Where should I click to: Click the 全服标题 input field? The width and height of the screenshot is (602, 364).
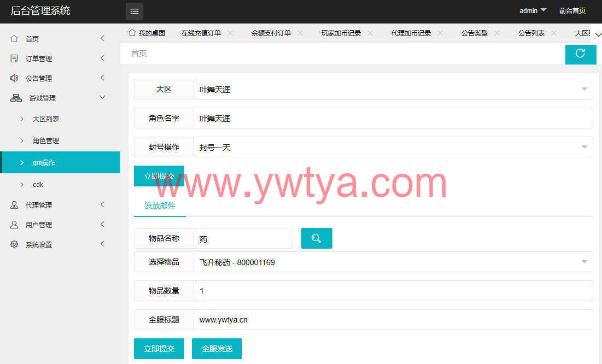(x=393, y=320)
